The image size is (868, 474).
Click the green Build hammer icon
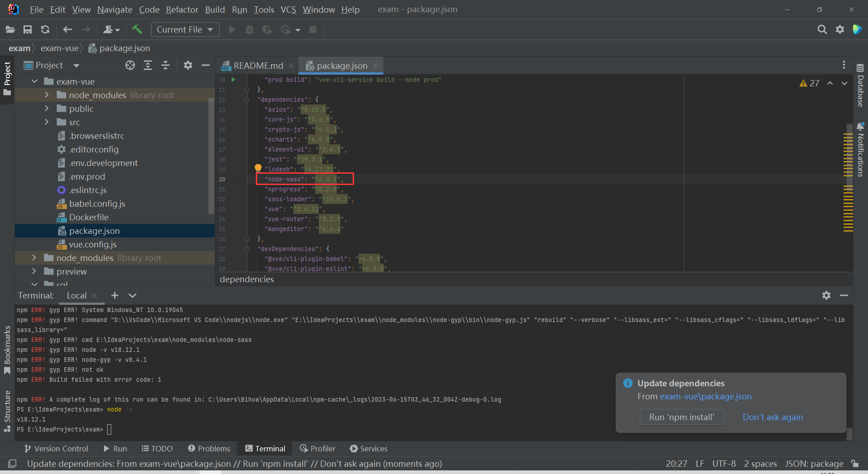point(137,29)
